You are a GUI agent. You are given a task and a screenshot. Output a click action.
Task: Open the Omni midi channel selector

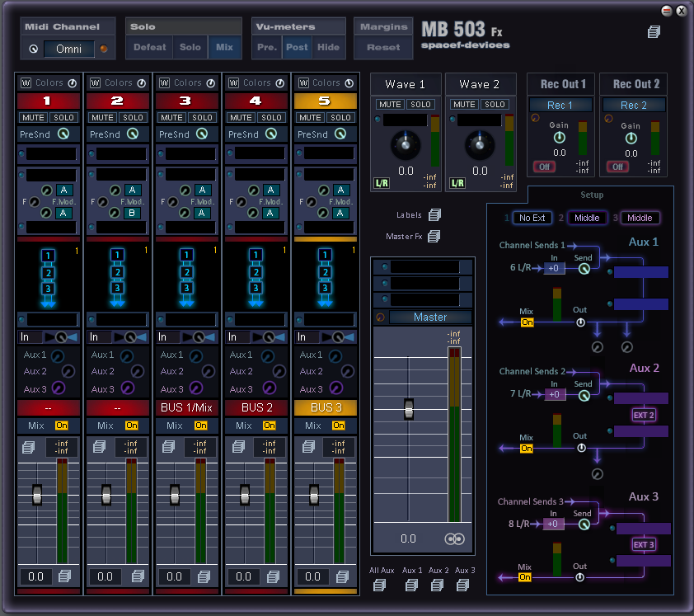pos(68,49)
